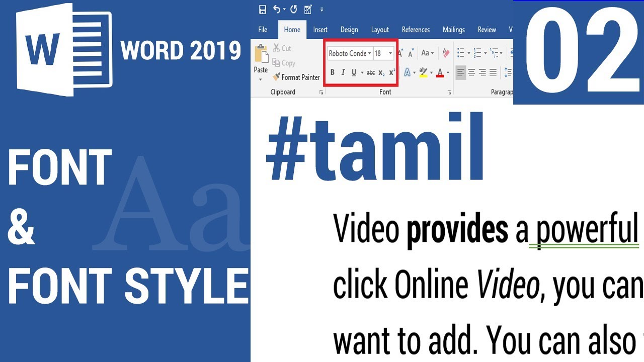
Task: Switch to the Design tab
Action: (349, 30)
